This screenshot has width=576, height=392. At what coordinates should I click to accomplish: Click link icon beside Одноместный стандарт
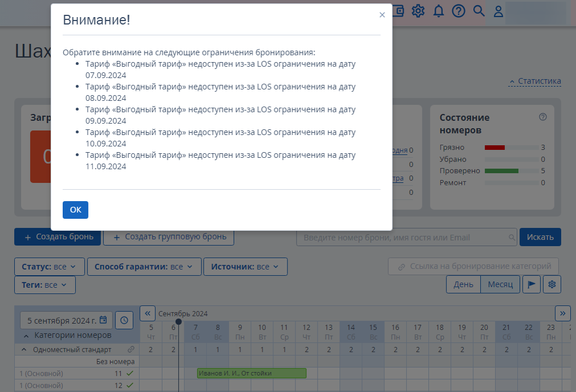tap(131, 349)
